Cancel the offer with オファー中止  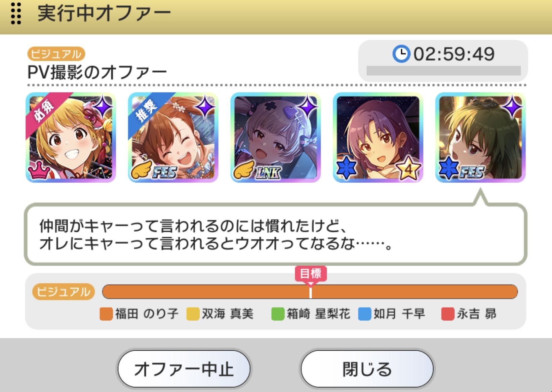184,369
